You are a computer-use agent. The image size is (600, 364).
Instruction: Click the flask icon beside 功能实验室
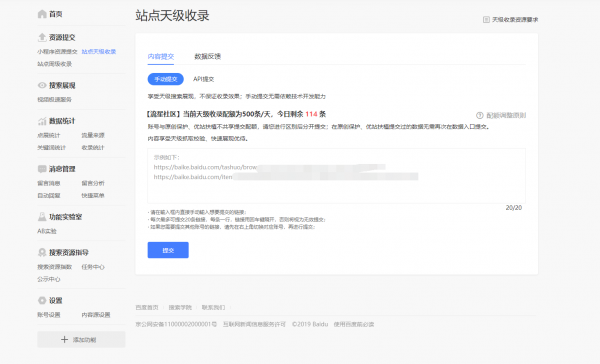coord(42,217)
